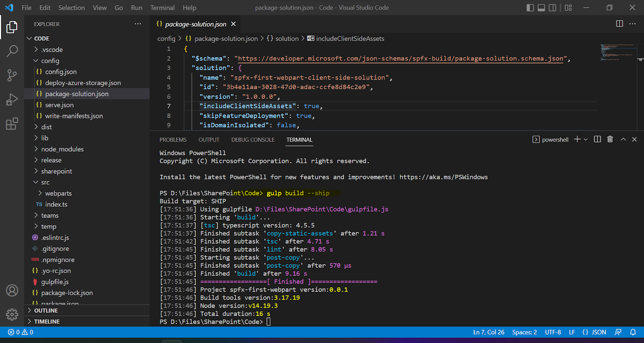This screenshot has height=343, width=644.
Task: Click Ln 7, Col 26 status item
Action: tap(489, 332)
